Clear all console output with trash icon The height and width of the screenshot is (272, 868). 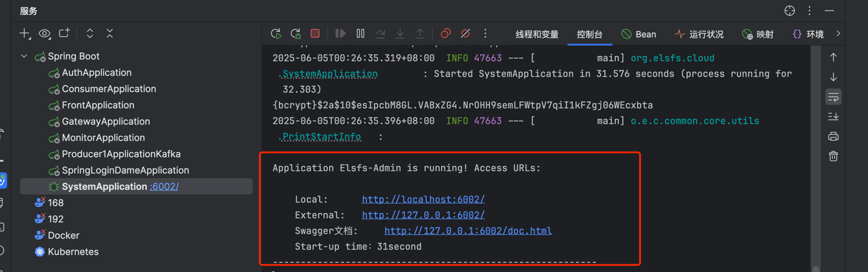(833, 156)
